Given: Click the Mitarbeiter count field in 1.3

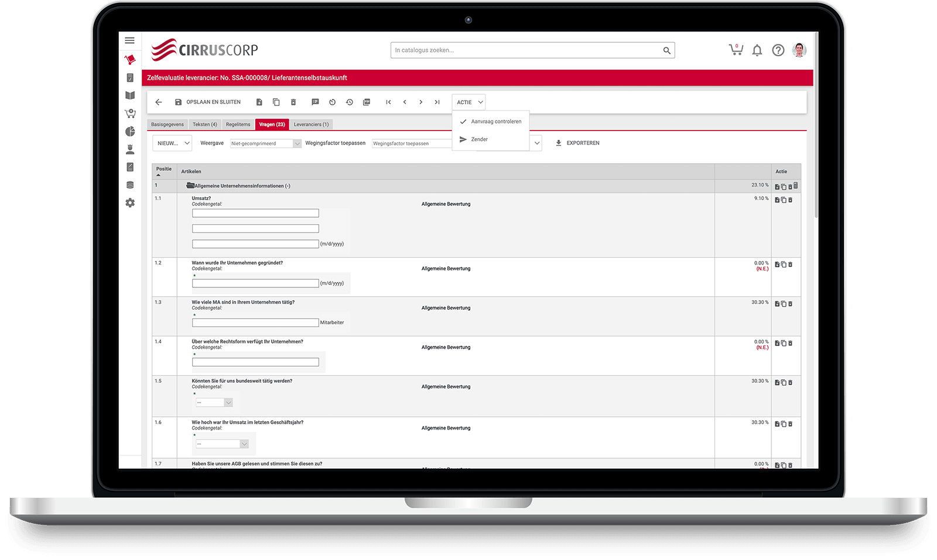Looking at the screenshot, I should (x=255, y=322).
